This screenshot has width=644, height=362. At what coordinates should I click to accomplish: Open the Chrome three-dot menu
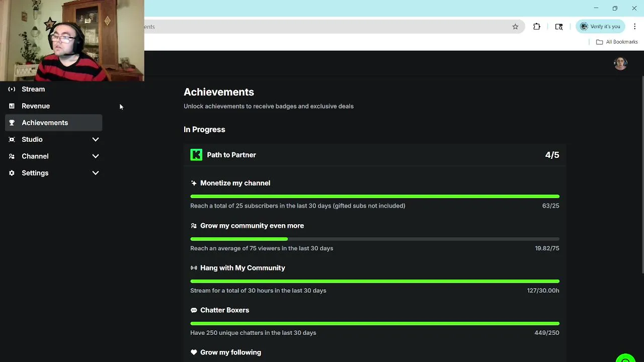pyautogui.click(x=635, y=27)
